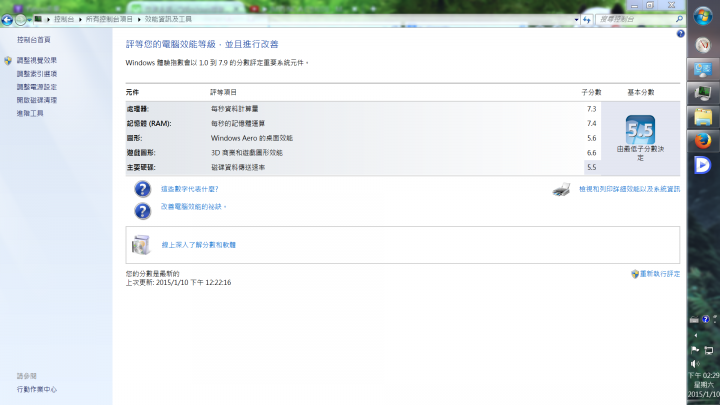Click into the 搜尋控制台 search box
Image resolution: width=720 pixels, height=405 pixels.
(x=636, y=19)
